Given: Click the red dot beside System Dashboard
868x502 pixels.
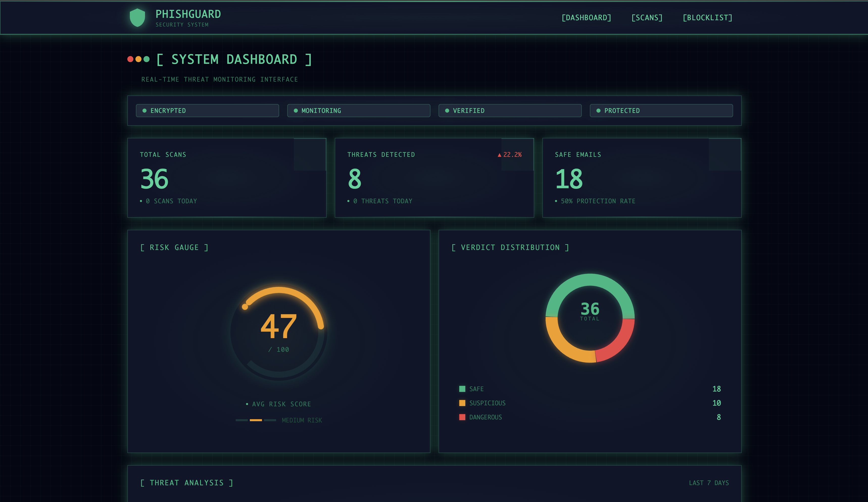Looking at the screenshot, I should pos(130,59).
